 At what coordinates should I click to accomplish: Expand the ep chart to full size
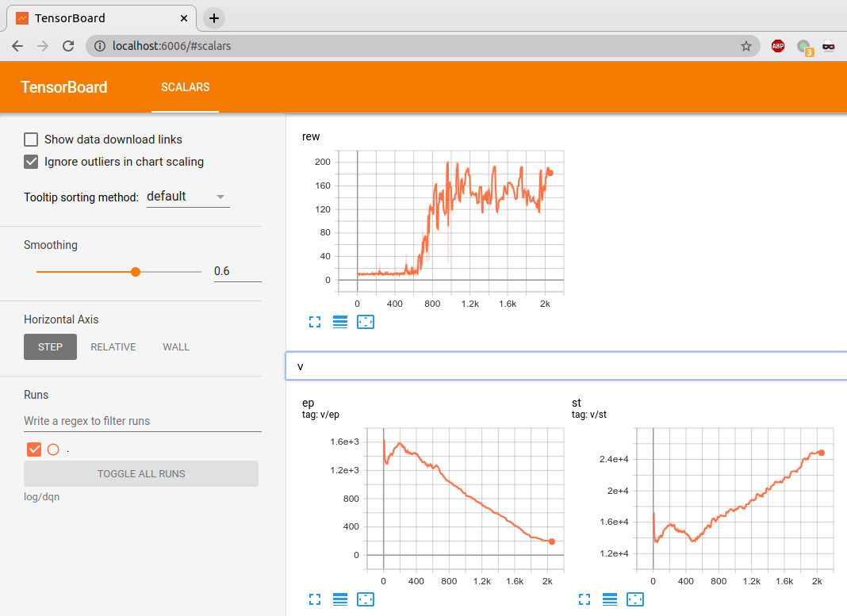(315, 599)
